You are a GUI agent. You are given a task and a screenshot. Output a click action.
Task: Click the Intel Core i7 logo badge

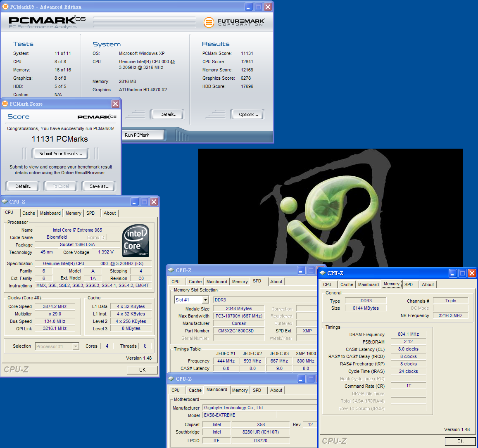136,241
